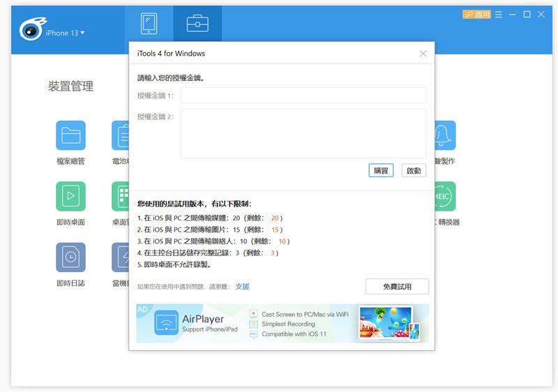The image size is (558, 392).
Task: Open the iPhone 13 device dropdown
Action: pos(65,33)
